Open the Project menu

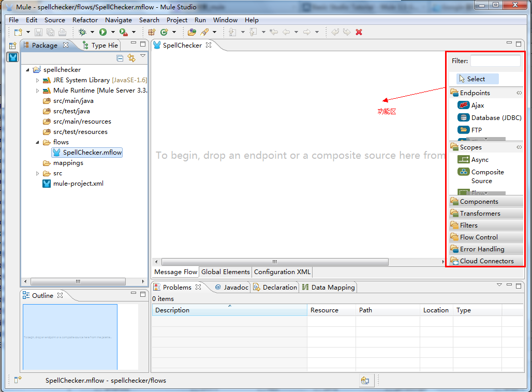pos(177,20)
